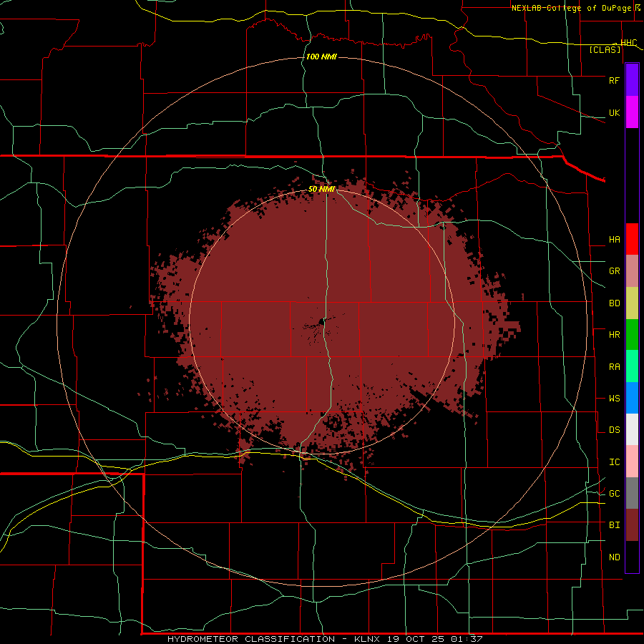Click the HA red legend color block

point(632,239)
